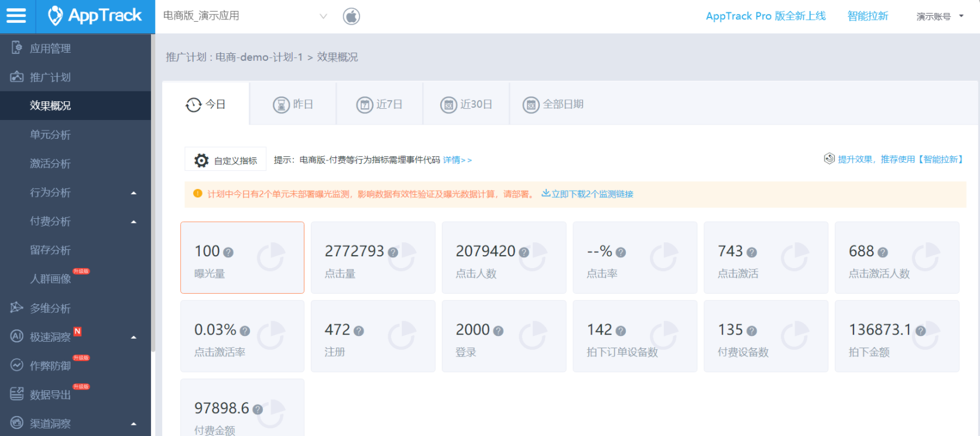Click the gear icon for 自定义指标
The height and width of the screenshot is (436, 980).
[201, 160]
